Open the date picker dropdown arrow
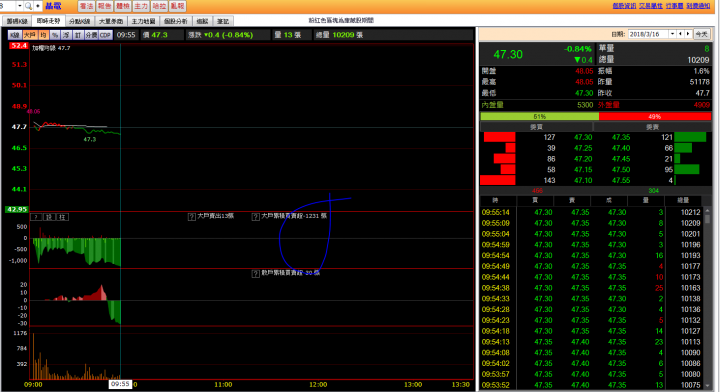 (x=672, y=34)
